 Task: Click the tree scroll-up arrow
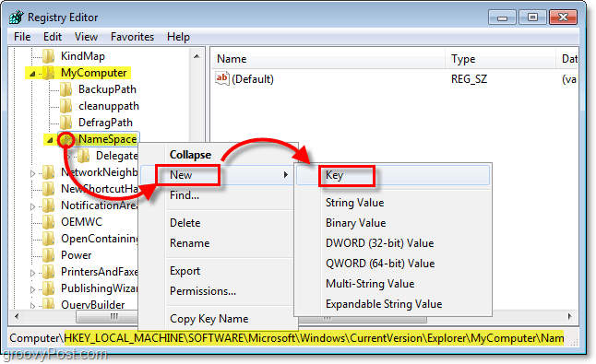pos(197,56)
